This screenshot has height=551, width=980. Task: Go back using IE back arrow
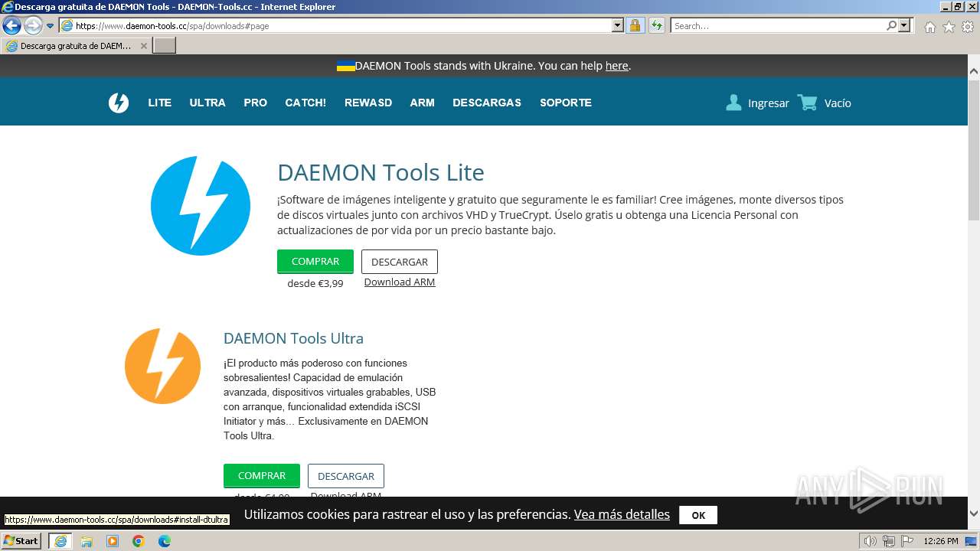[x=11, y=25]
